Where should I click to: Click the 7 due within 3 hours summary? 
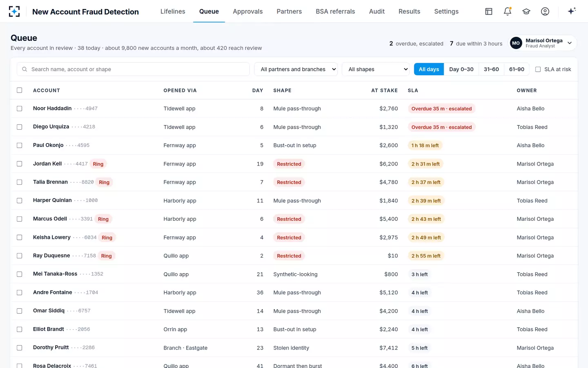(476, 43)
